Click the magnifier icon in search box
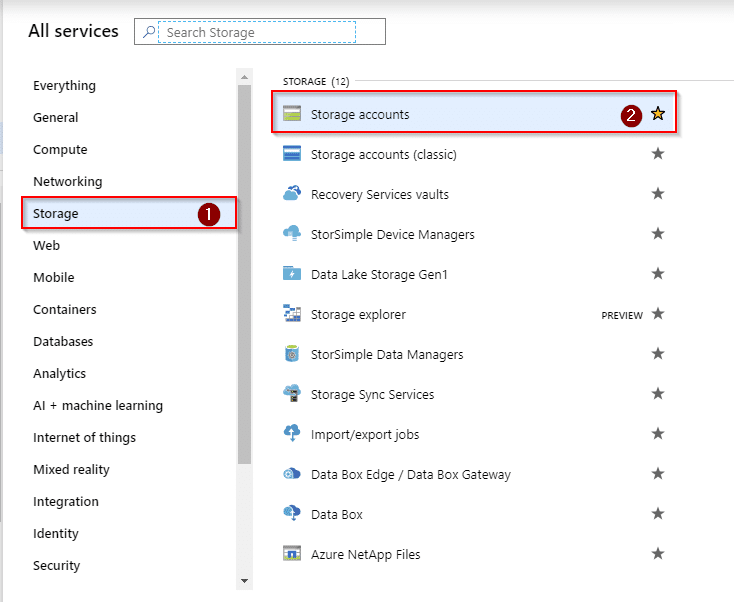734x602 pixels. pyautogui.click(x=149, y=32)
